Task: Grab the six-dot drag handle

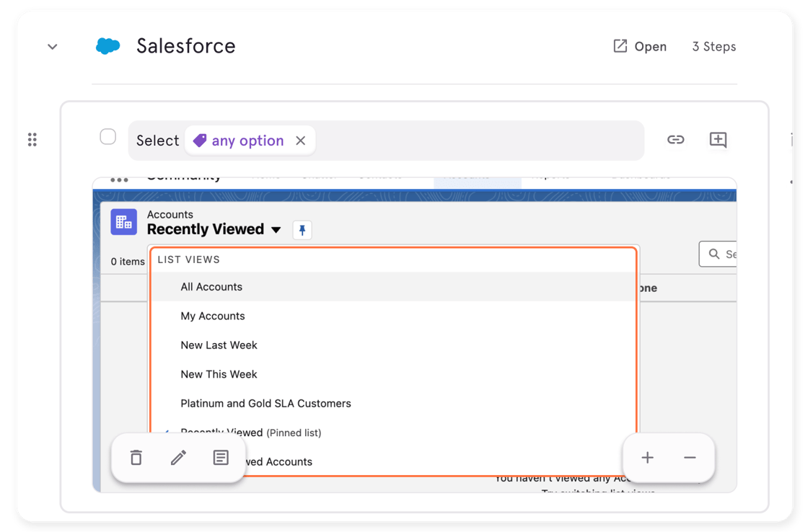Action: pyautogui.click(x=32, y=140)
